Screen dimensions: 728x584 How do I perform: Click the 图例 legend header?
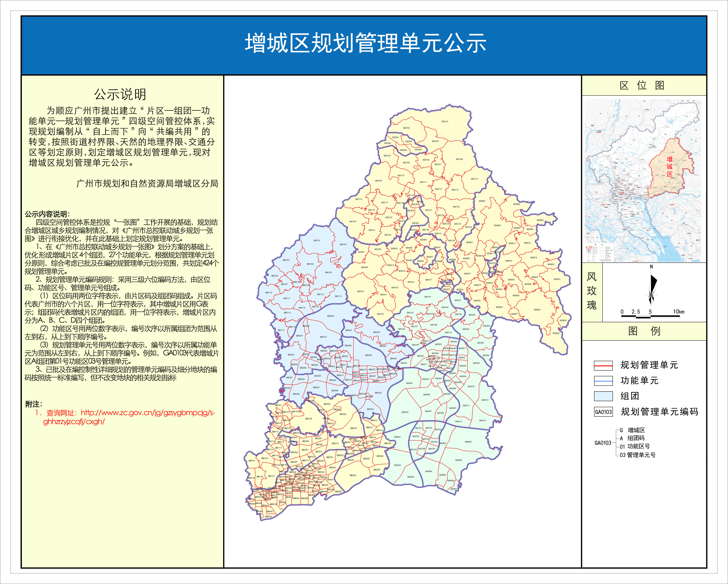644,331
